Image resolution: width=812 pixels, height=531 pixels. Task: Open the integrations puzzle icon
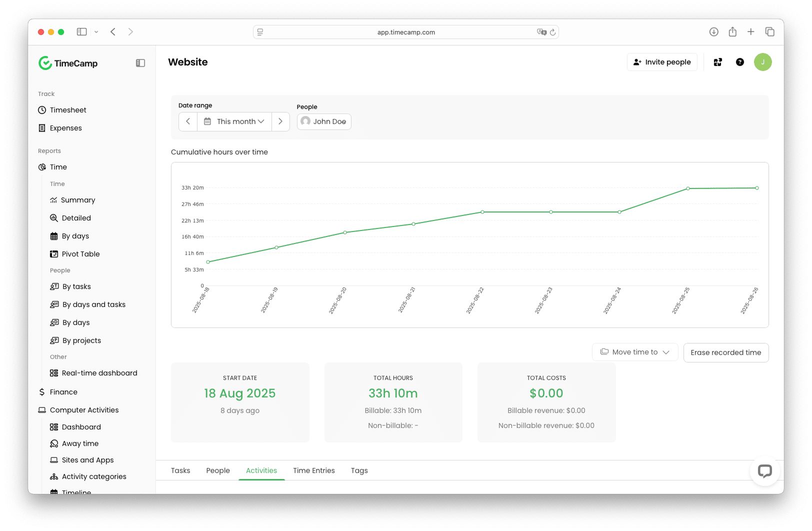click(718, 62)
